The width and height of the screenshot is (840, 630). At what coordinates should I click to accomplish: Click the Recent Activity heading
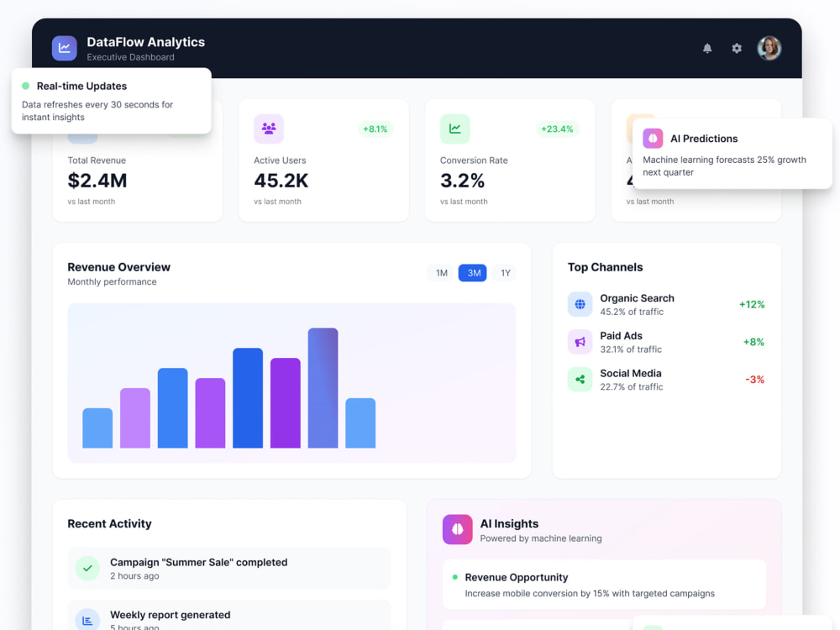(x=109, y=523)
